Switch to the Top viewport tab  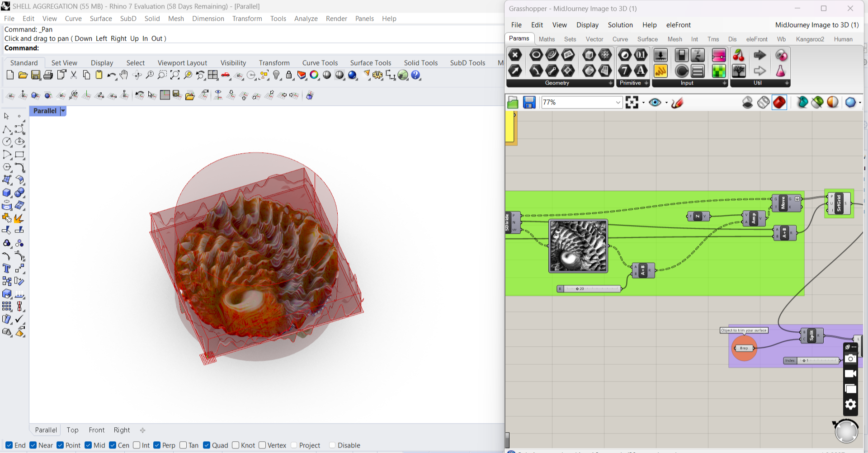click(x=72, y=430)
